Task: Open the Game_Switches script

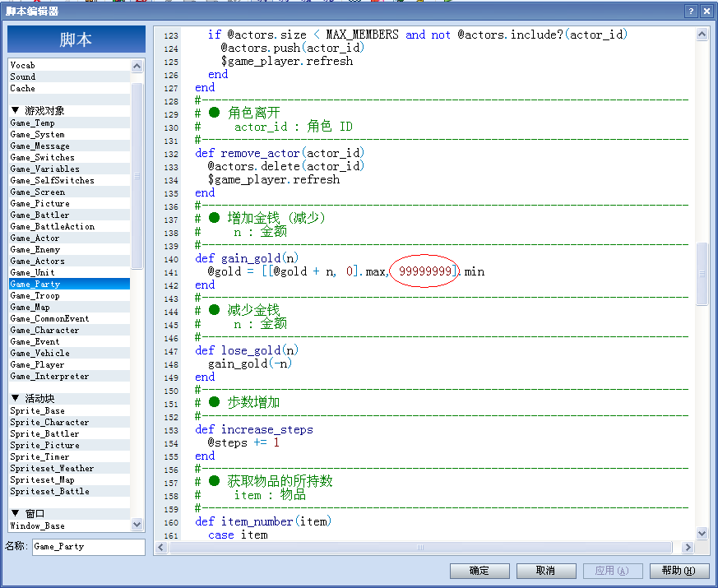Action: pyautogui.click(x=70, y=157)
